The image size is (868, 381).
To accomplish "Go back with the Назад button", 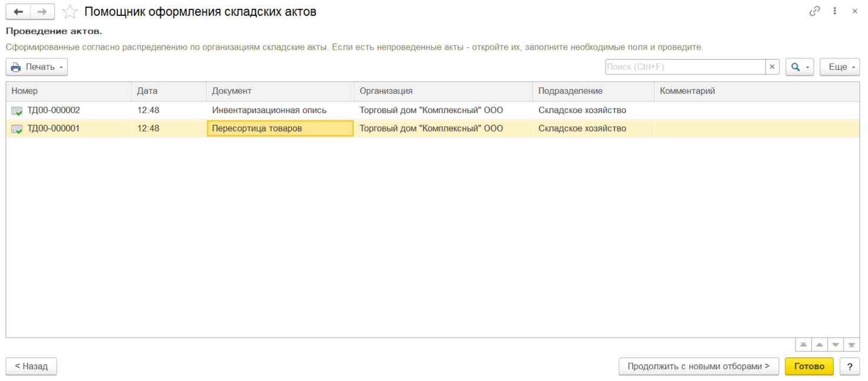I will [x=31, y=366].
